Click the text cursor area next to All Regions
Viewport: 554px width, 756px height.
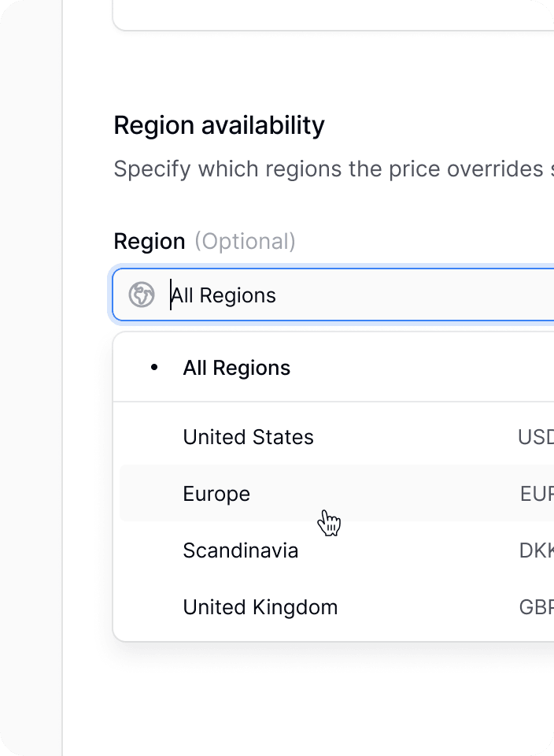170,295
